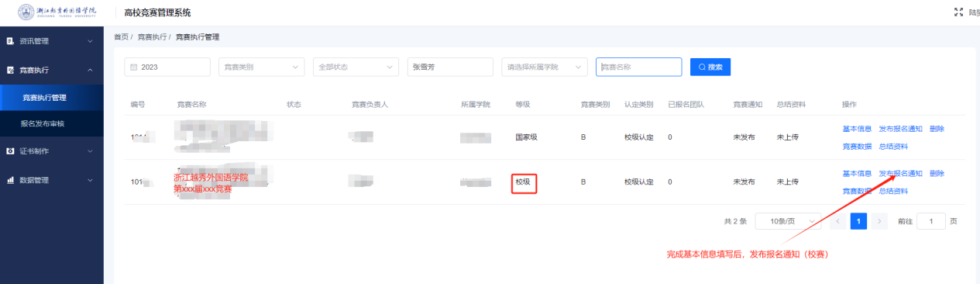
Task: Open the 报名发布审核 menu item
Action: pos(43,124)
